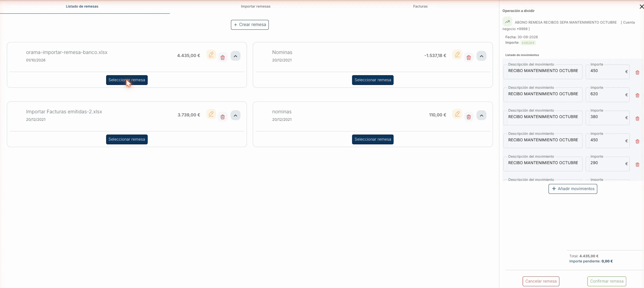
Task: Open the Facturas tab
Action: (x=420, y=6)
